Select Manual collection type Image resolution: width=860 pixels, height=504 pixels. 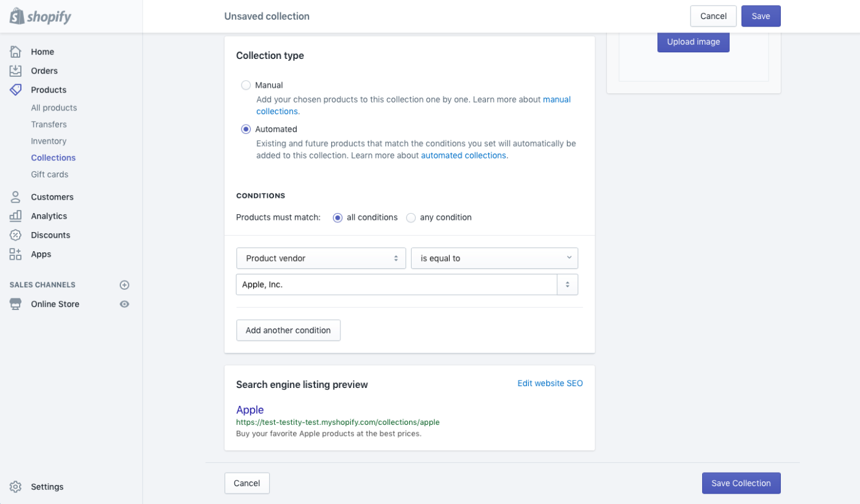246,85
